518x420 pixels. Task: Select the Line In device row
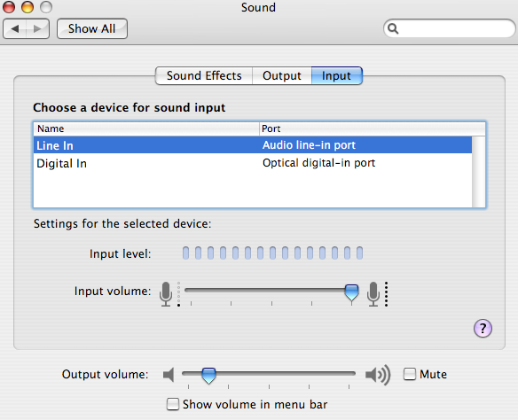pos(253,145)
